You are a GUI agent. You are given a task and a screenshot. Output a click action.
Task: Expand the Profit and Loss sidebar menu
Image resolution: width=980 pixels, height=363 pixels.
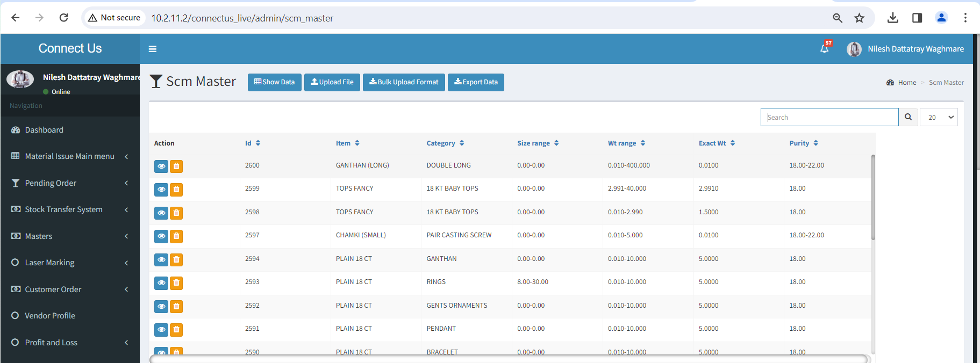[70, 343]
